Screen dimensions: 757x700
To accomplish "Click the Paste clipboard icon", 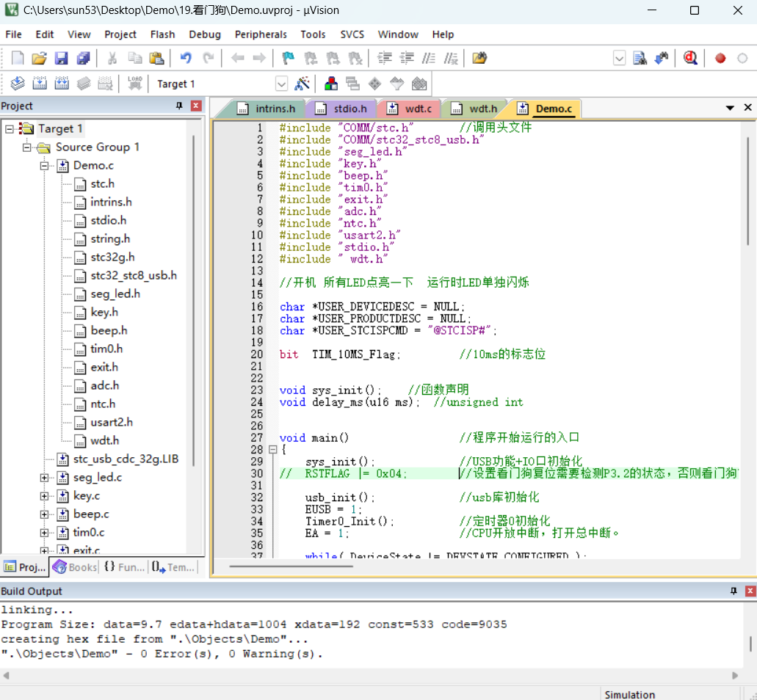I will click(x=157, y=59).
